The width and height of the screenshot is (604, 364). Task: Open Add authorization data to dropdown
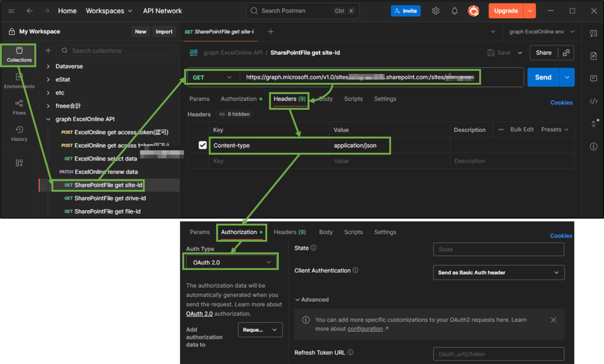click(260, 330)
